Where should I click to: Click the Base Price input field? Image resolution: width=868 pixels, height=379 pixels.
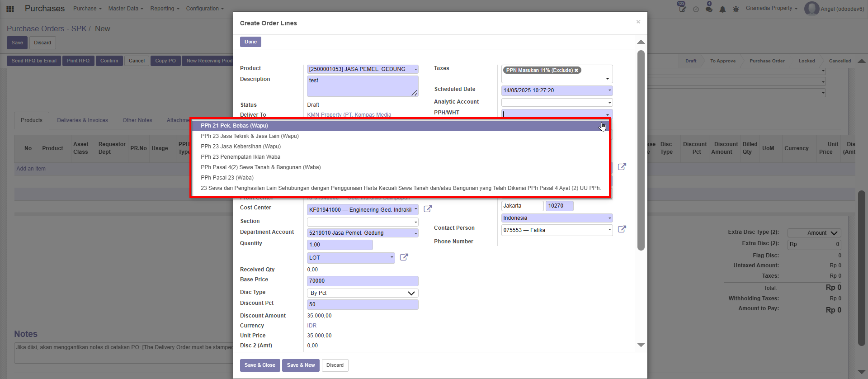(363, 281)
